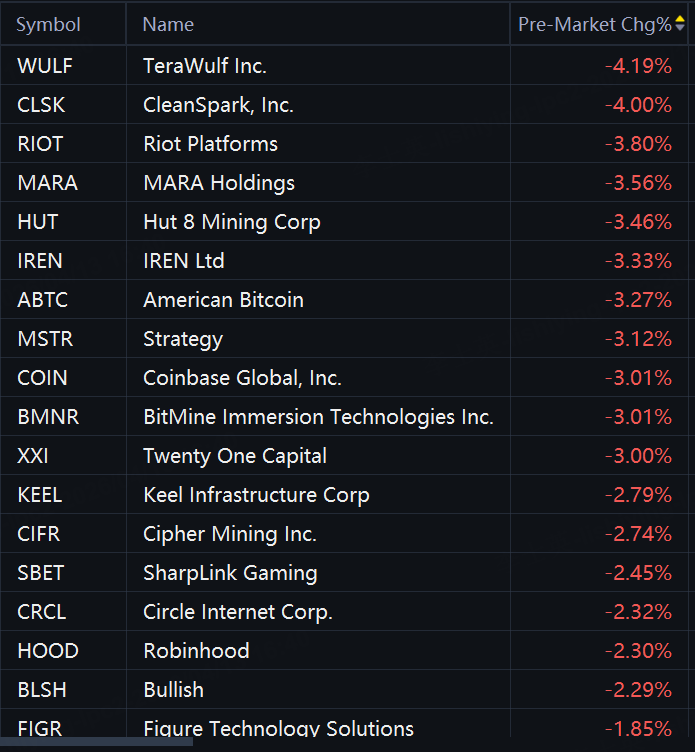Open Coinbase Global, Inc. entry
The height and width of the screenshot is (752, 695).
[x=242, y=378]
